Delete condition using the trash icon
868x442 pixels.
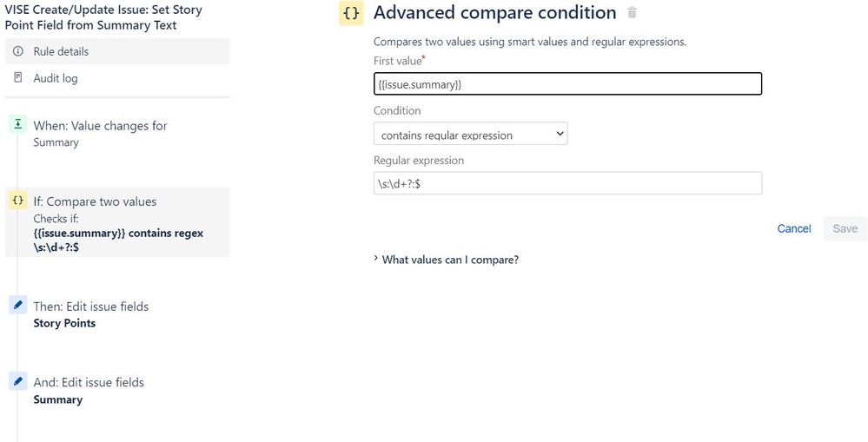(633, 13)
